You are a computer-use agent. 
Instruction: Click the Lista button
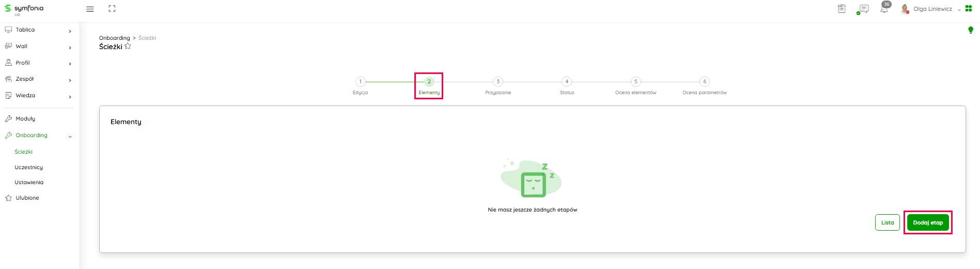[x=887, y=222]
